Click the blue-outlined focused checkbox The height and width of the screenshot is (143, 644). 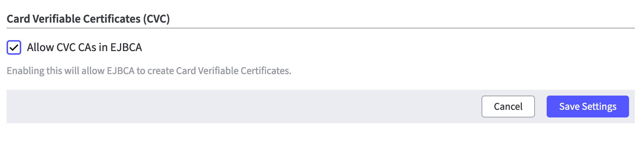click(14, 47)
